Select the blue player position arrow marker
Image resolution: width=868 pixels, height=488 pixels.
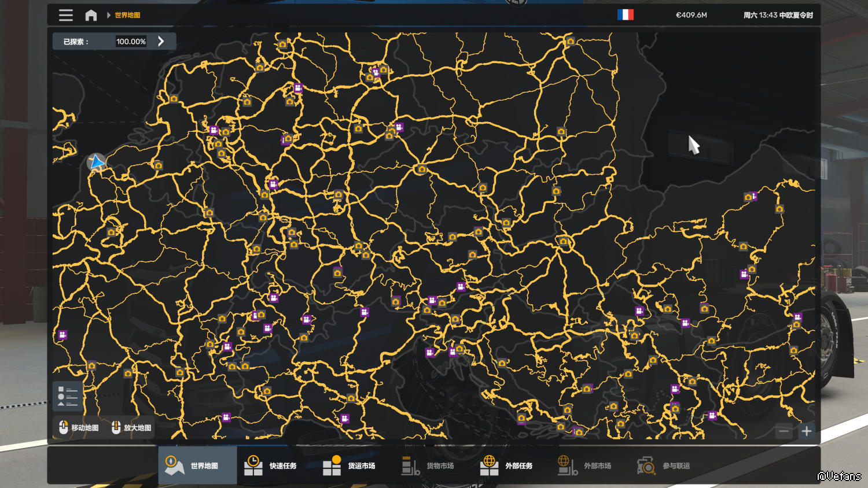[97, 162]
